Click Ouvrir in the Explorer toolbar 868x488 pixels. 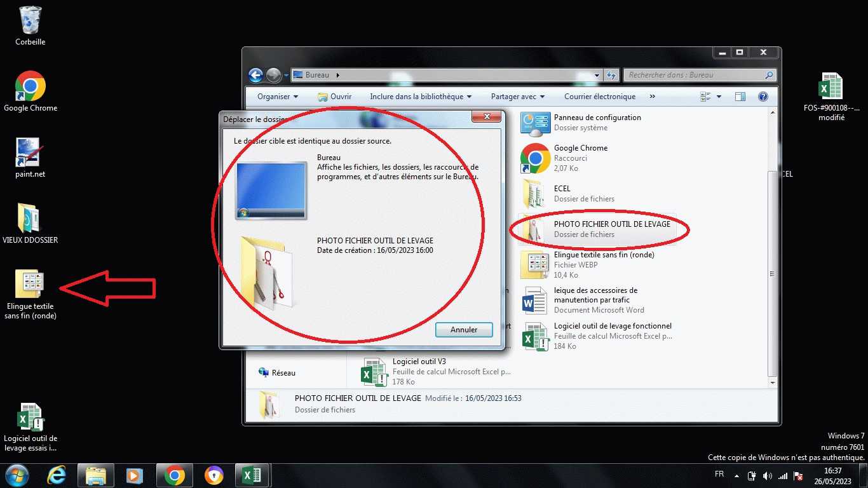pyautogui.click(x=335, y=97)
